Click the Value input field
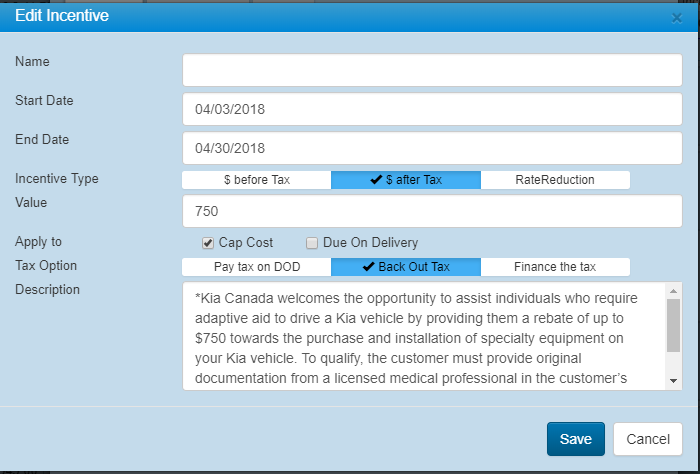 [x=432, y=211]
